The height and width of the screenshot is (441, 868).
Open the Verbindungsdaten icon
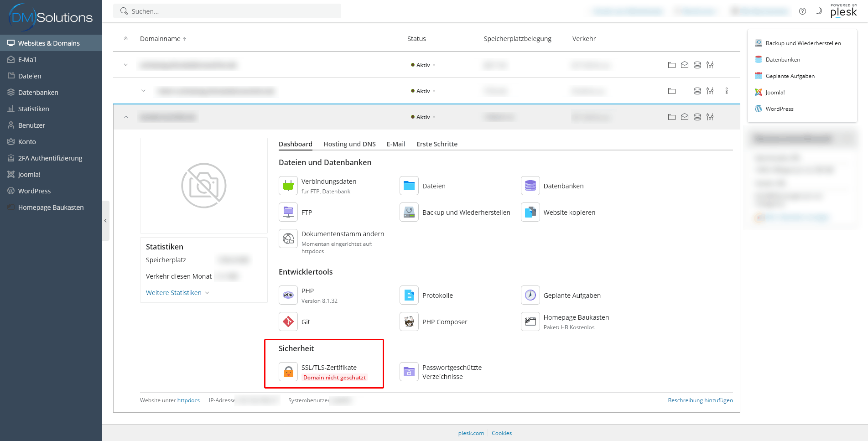(288, 186)
